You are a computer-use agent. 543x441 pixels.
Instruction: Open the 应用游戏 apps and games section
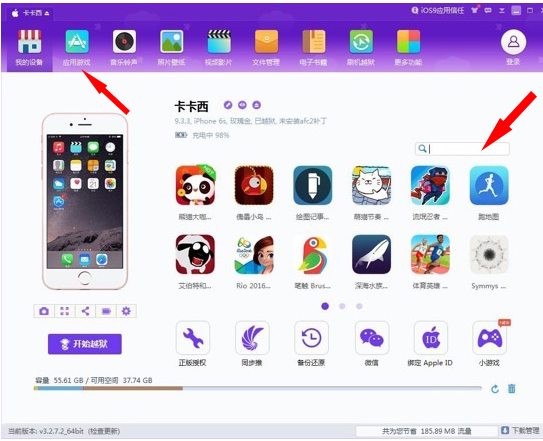pyautogui.click(x=77, y=48)
